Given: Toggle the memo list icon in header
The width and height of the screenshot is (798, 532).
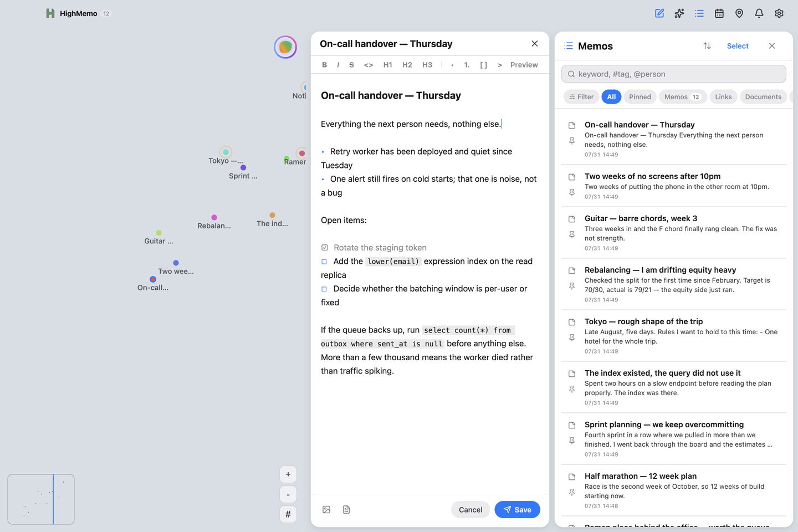Looking at the screenshot, I should coord(699,13).
